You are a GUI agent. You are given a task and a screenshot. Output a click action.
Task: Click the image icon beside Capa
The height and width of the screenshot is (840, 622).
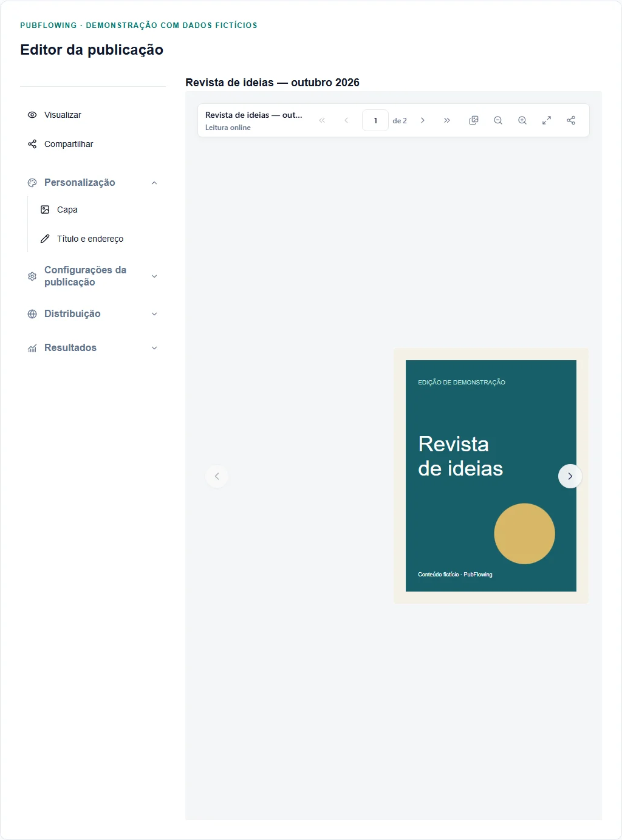click(x=45, y=210)
